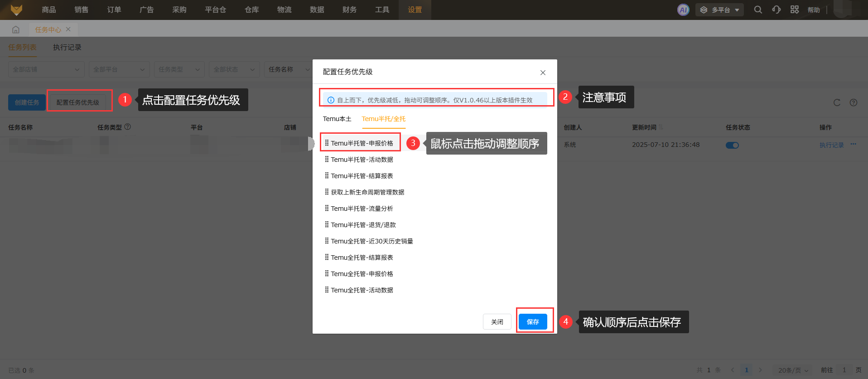Click drag handle of Temu半托管-申报价格
This screenshot has width=868, height=379.
pos(327,143)
